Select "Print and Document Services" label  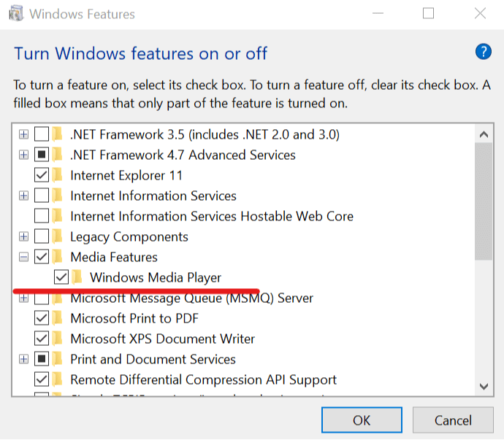pyautogui.click(x=153, y=359)
